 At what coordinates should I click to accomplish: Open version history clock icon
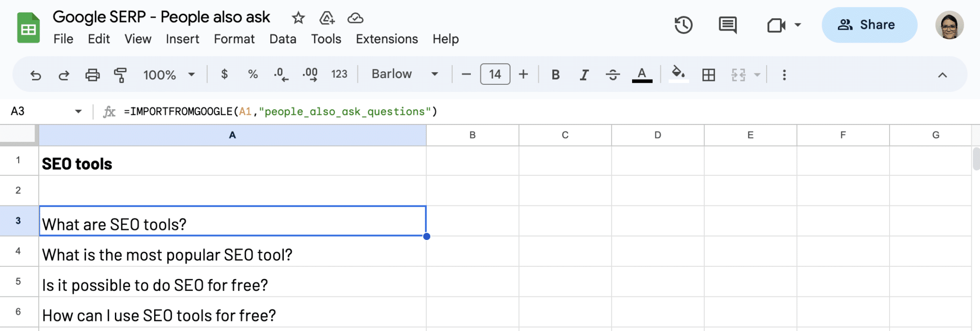point(683,25)
